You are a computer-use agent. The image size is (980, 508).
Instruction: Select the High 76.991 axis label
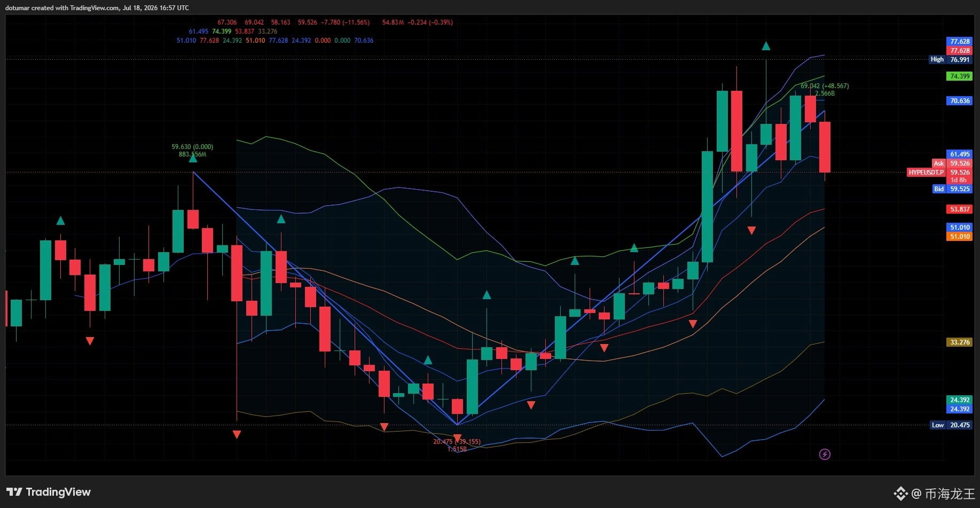[x=950, y=59]
